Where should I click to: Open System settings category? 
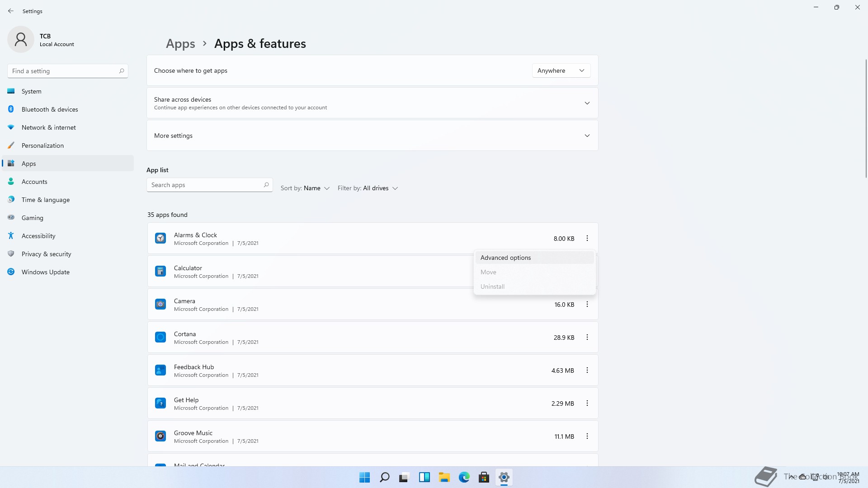[x=68, y=91]
